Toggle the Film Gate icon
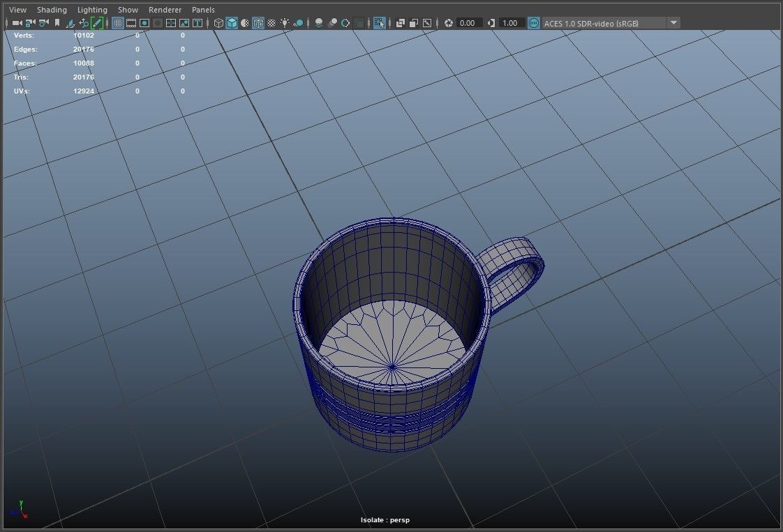 pyautogui.click(x=130, y=23)
